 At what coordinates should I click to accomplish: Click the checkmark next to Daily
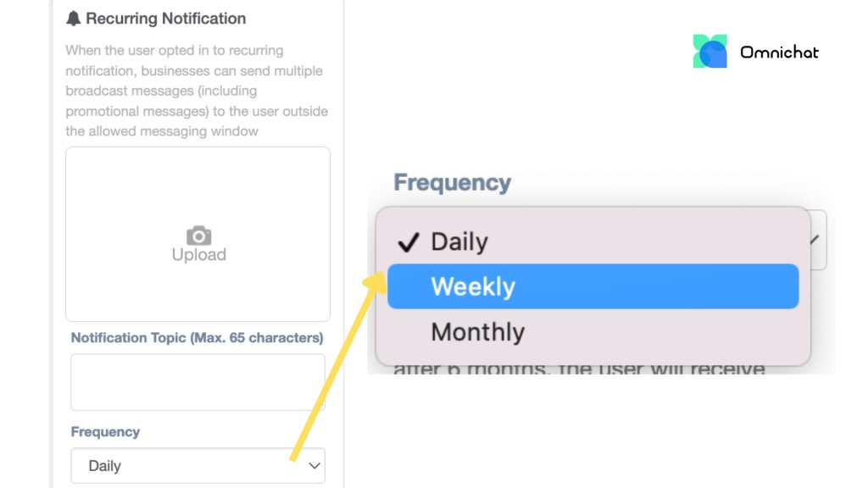[409, 242]
